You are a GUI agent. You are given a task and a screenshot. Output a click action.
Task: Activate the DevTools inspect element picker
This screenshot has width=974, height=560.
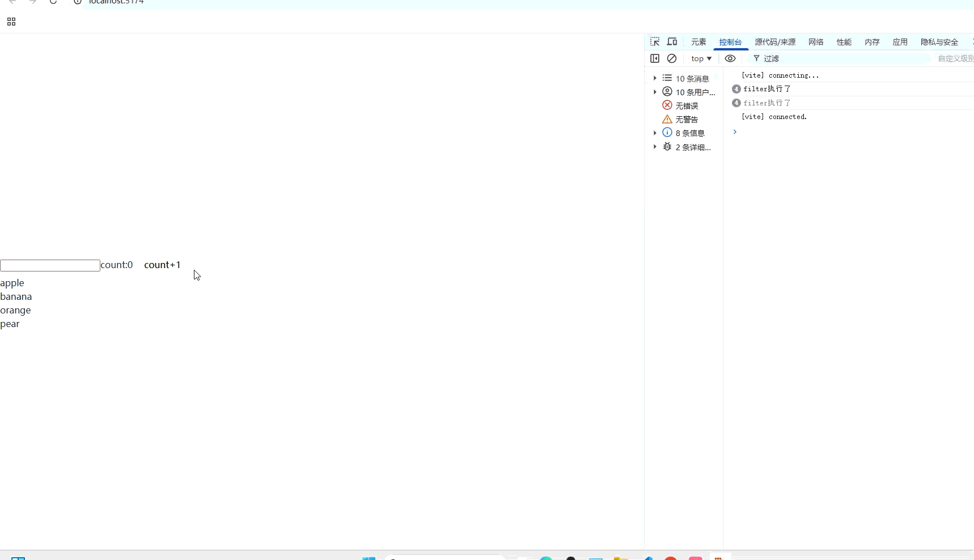(x=655, y=42)
